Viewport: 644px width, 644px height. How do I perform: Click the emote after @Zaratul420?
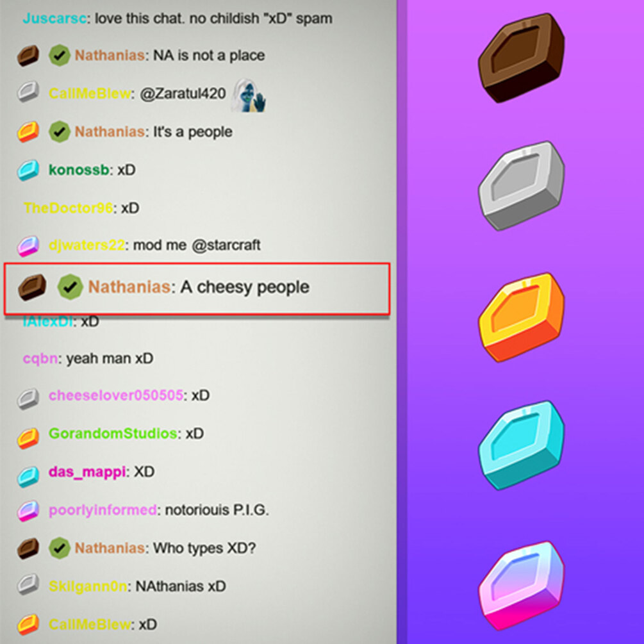pos(249,95)
